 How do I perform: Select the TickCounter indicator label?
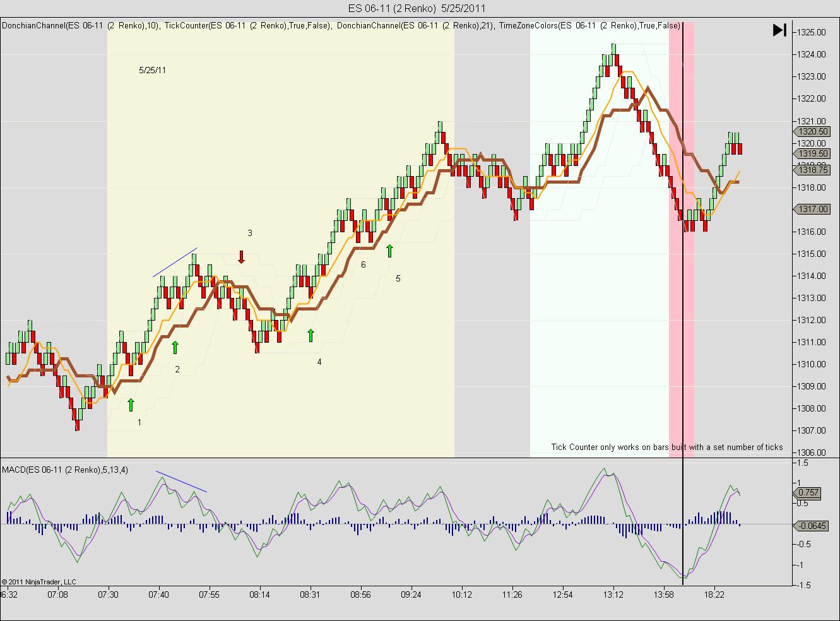coord(247,26)
